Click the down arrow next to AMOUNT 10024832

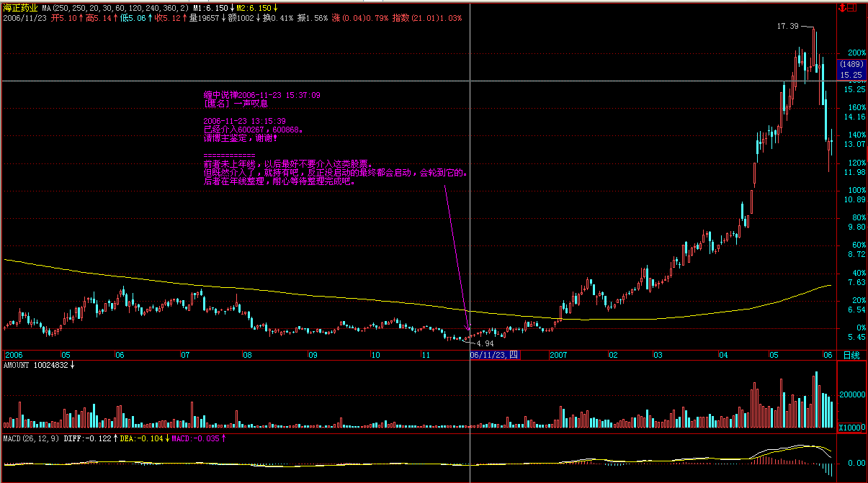point(72,366)
